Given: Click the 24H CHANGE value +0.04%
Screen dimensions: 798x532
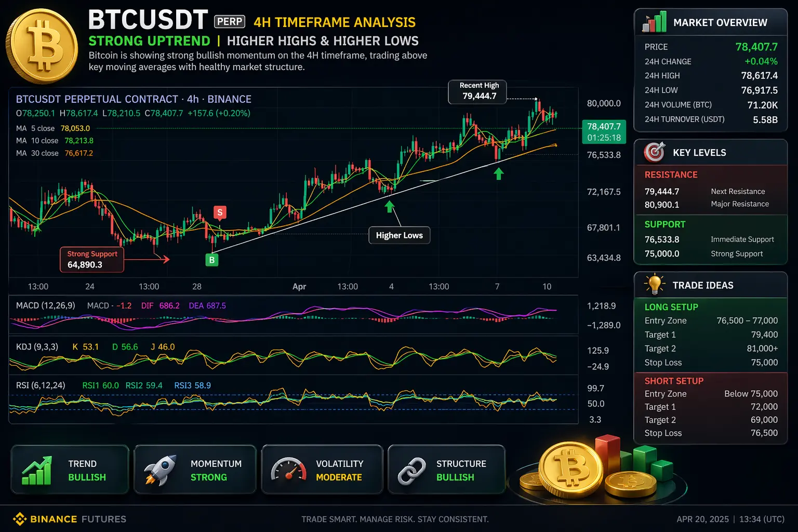Looking at the screenshot, I should coord(761,61).
